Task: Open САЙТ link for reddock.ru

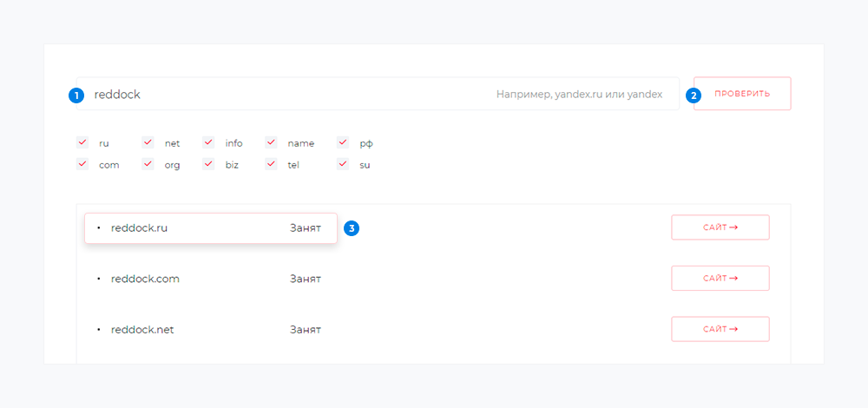Action: click(720, 227)
